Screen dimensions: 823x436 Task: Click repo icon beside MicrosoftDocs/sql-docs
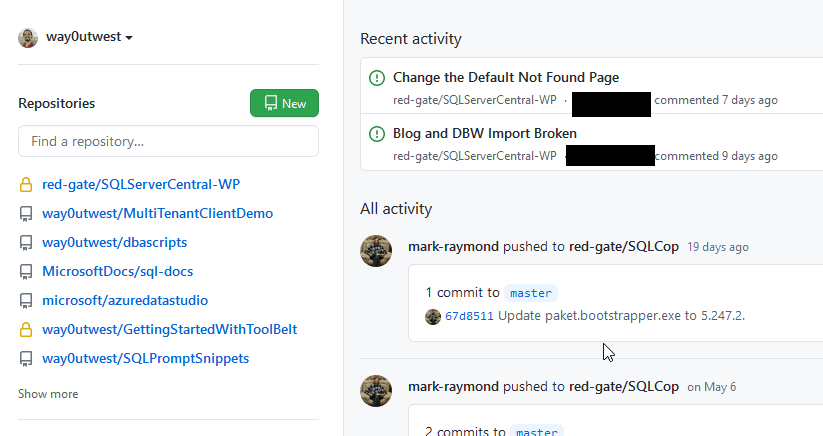(26, 271)
